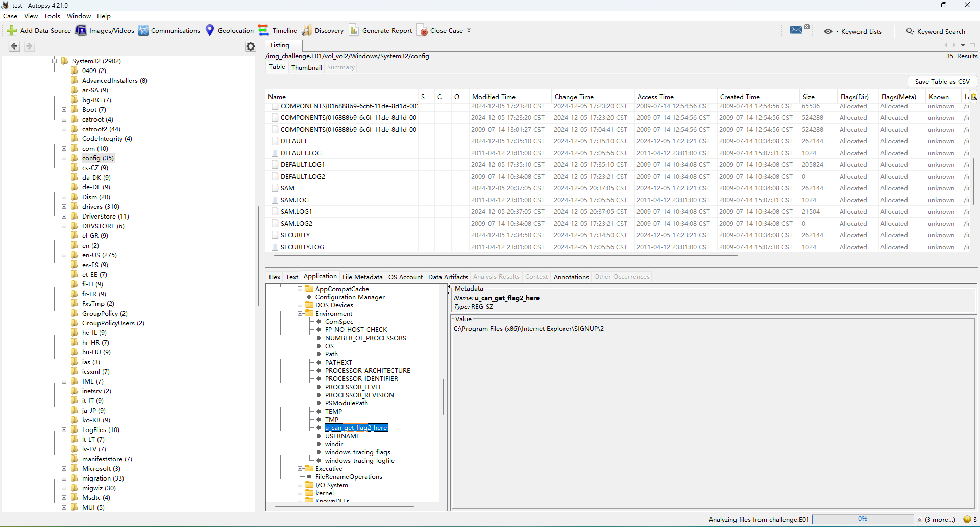Click the Keyword Lists eye icon
The image size is (980, 527).
click(828, 31)
